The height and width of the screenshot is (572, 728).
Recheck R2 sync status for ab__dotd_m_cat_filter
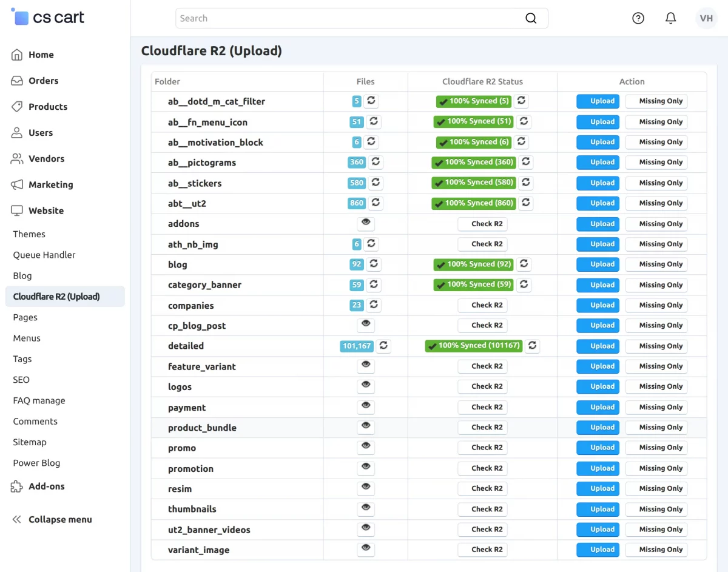[521, 101]
